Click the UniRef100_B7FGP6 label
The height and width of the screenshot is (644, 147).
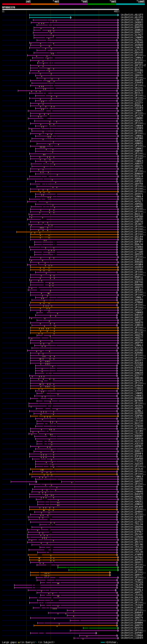tap(132, 370)
